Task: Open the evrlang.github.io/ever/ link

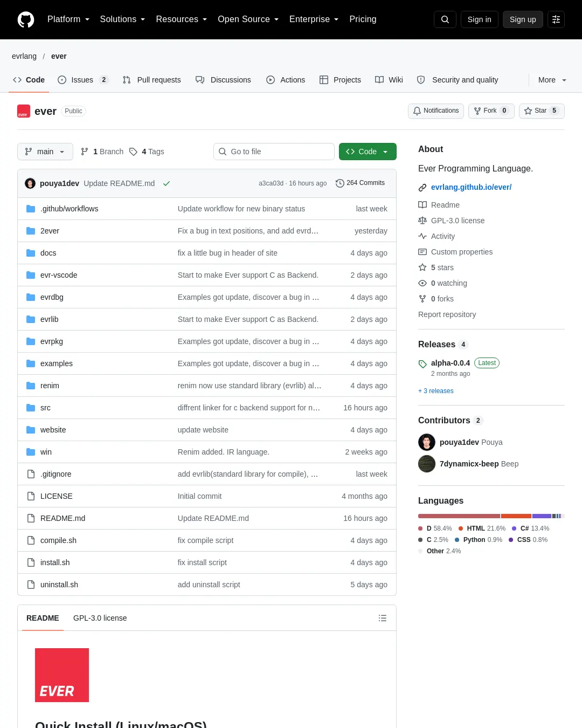Action: (x=472, y=187)
